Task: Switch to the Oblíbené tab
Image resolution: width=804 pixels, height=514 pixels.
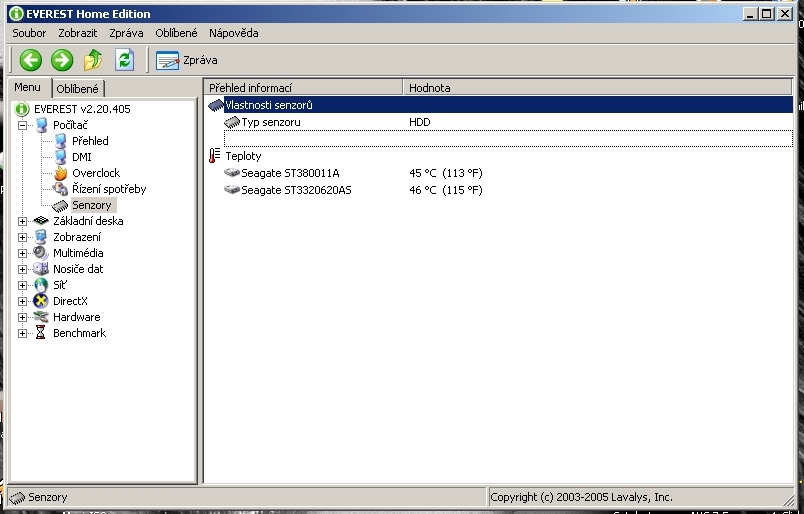Action: (x=77, y=89)
